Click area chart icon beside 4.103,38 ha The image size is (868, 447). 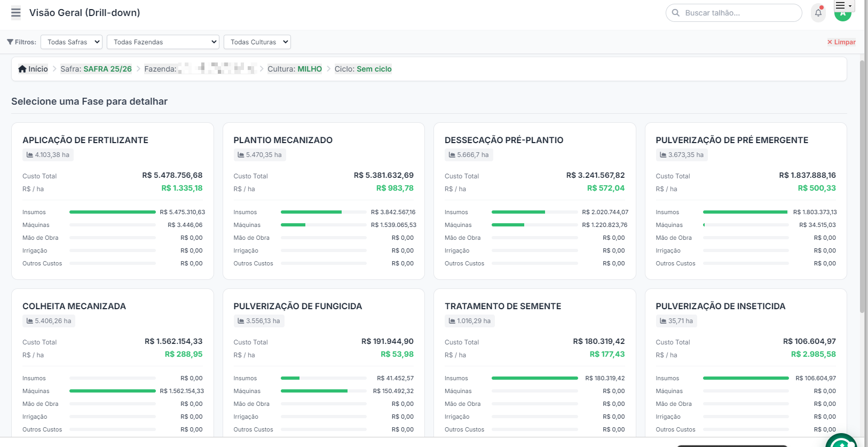(x=30, y=155)
